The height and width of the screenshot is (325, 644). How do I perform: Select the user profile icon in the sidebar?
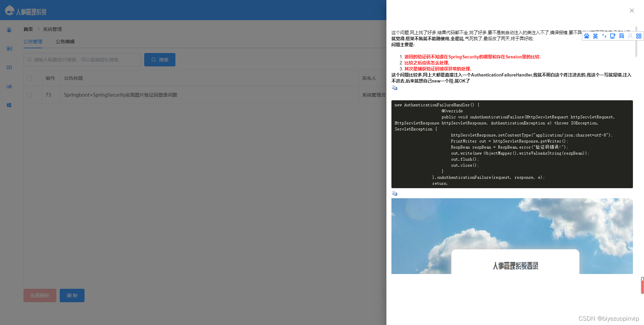pos(9,30)
